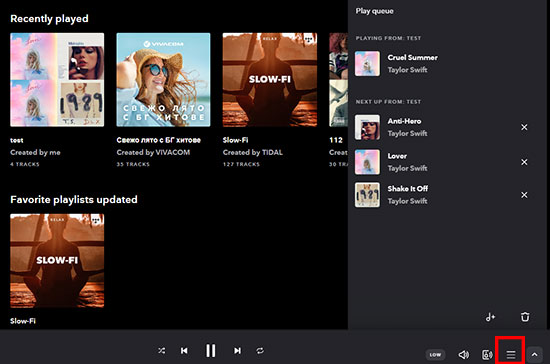Click the Shake It Off album art
Screen dimensions: 550x364
click(367, 195)
